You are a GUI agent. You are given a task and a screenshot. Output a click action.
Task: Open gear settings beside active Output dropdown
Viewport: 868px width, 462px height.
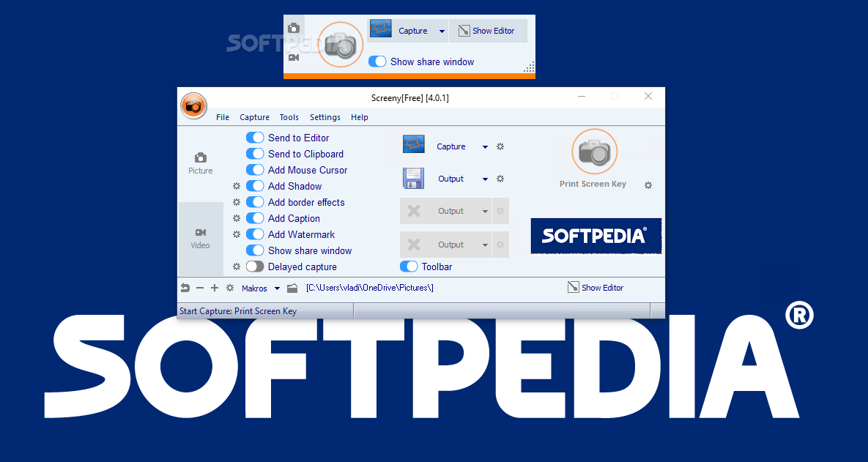tap(500, 179)
